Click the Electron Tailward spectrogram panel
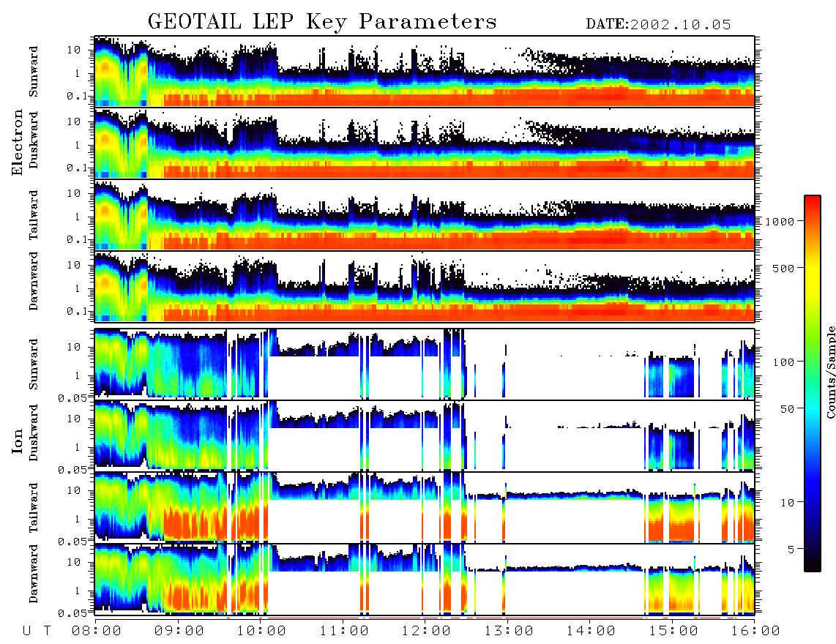836x644 pixels. click(425, 215)
